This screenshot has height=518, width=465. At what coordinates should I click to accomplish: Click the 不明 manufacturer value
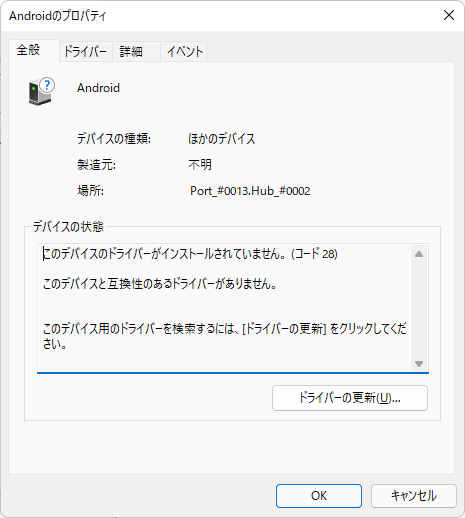[x=200, y=164]
